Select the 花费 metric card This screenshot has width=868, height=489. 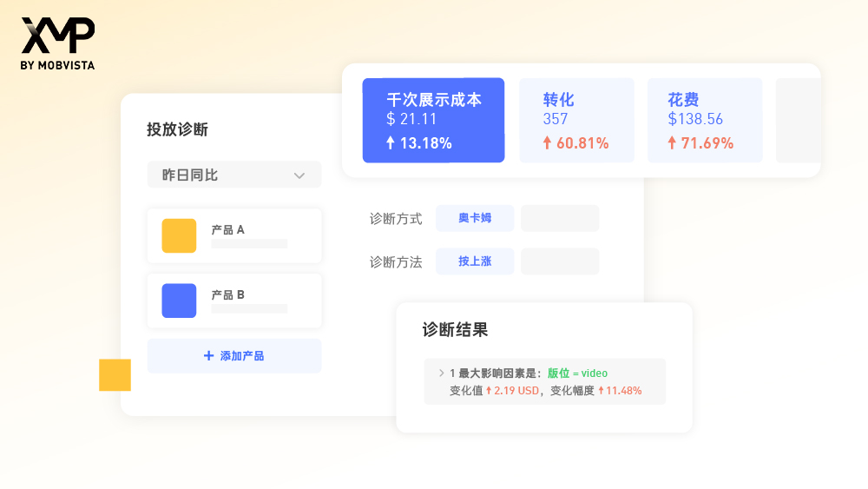tap(705, 120)
